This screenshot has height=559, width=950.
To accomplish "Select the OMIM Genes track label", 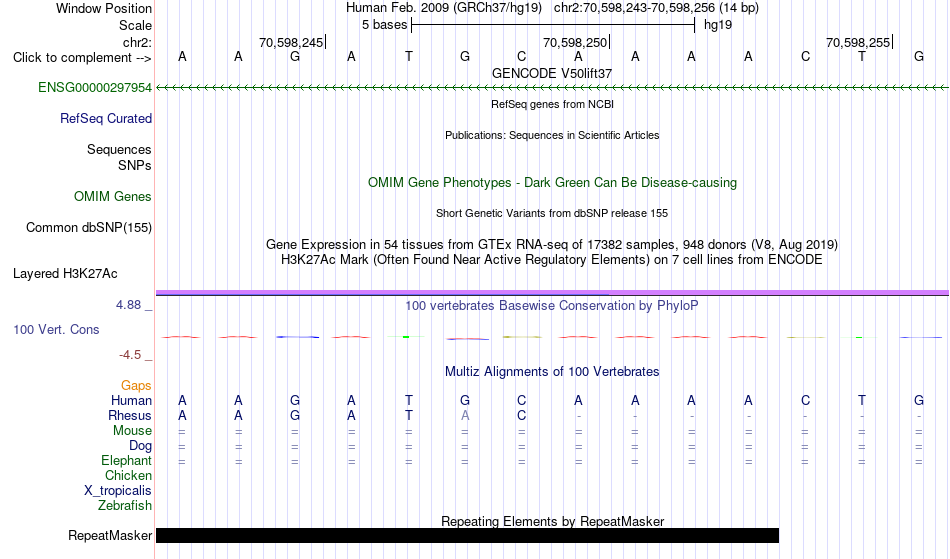I will coord(112,196).
